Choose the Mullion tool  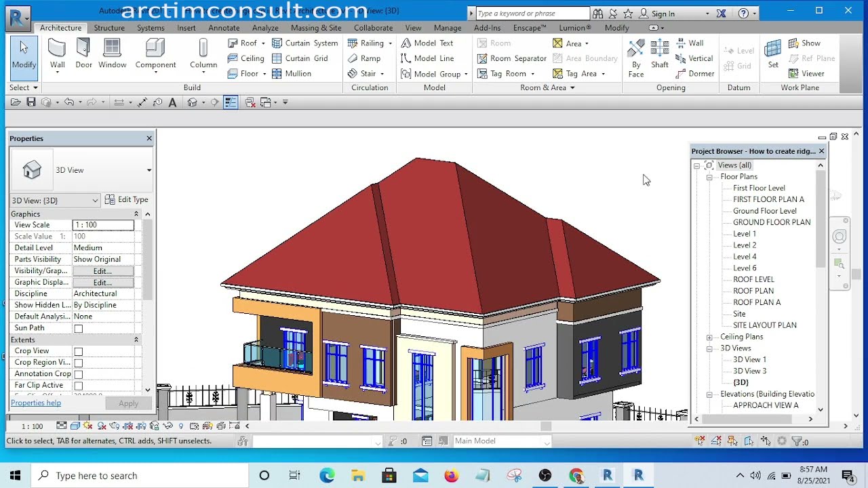(x=291, y=73)
